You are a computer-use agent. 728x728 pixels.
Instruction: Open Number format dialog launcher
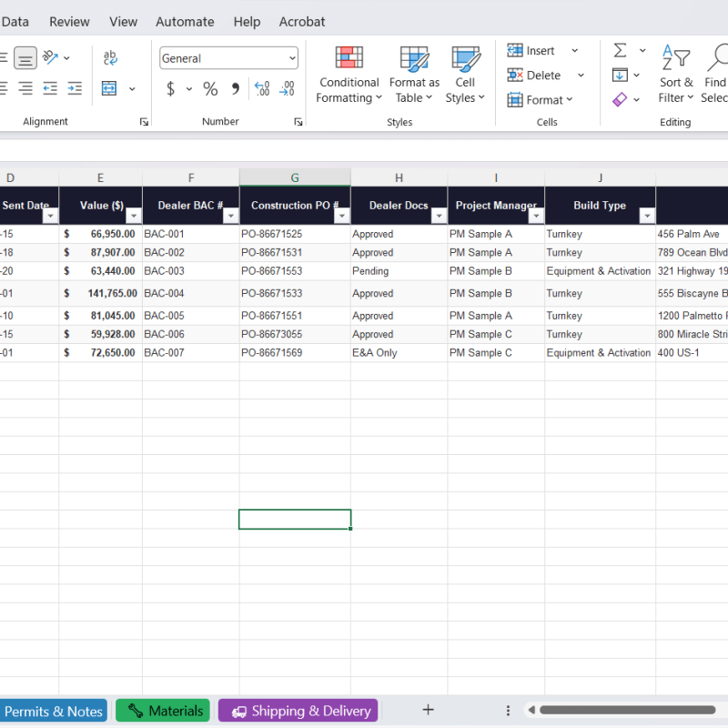298,122
